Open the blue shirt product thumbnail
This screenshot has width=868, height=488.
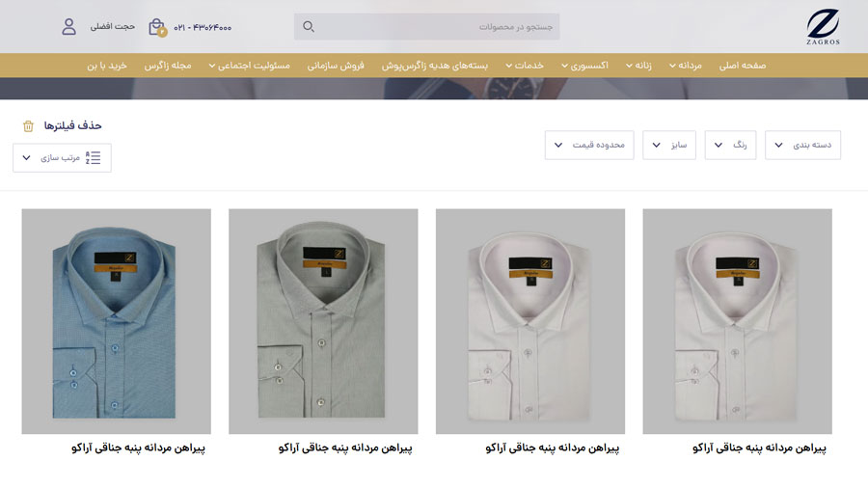point(117,321)
